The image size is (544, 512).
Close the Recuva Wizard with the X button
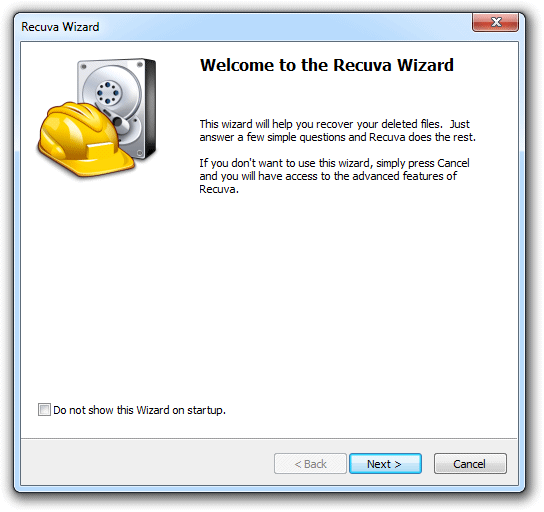(x=495, y=22)
